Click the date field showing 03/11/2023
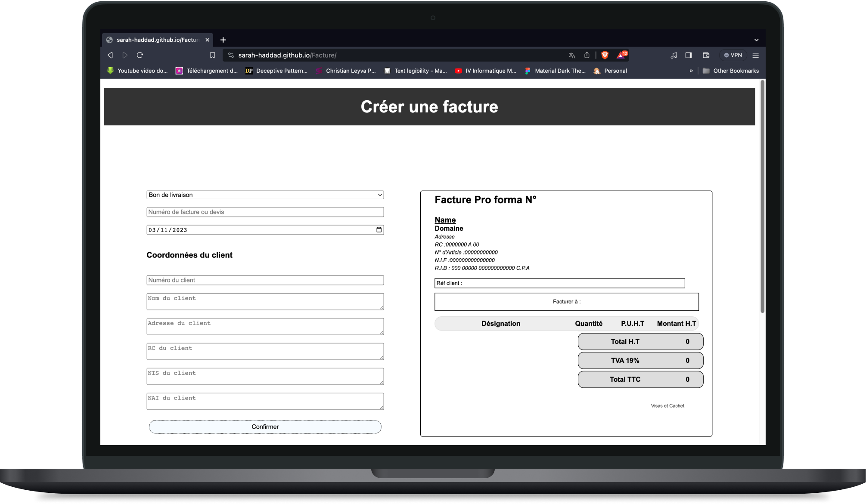The height and width of the screenshot is (504, 866). pyautogui.click(x=265, y=230)
